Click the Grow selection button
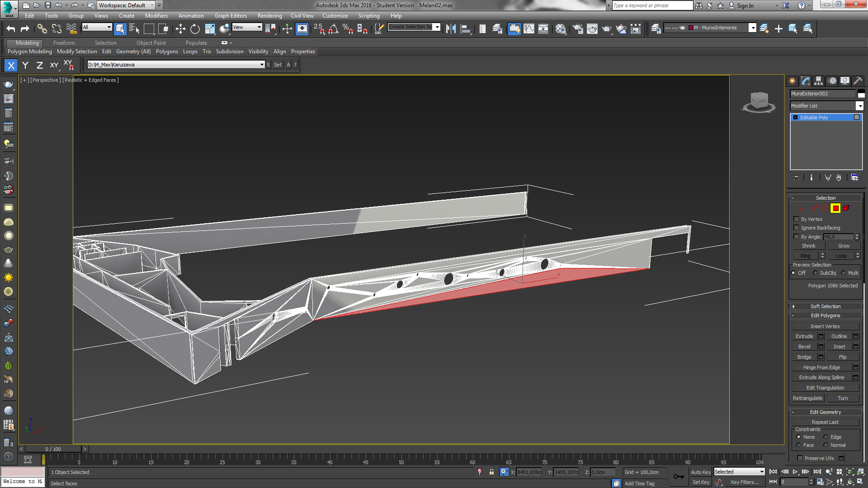This screenshot has width=868, height=488. click(844, 246)
